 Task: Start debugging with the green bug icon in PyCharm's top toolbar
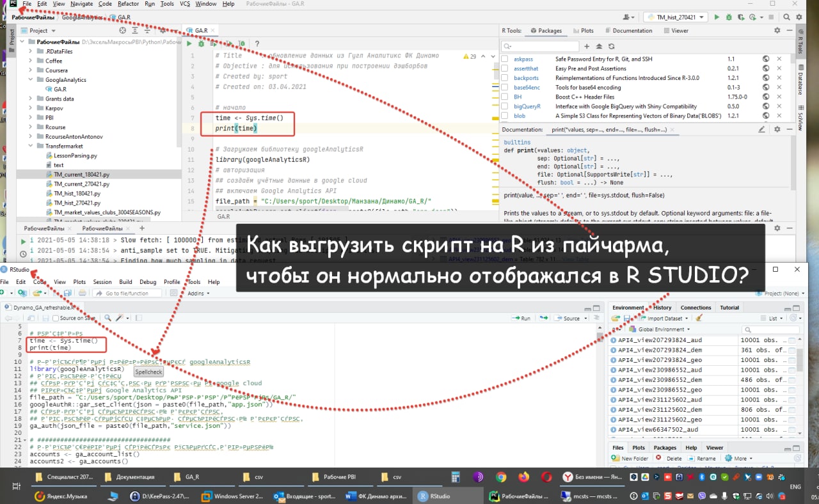(728, 17)
